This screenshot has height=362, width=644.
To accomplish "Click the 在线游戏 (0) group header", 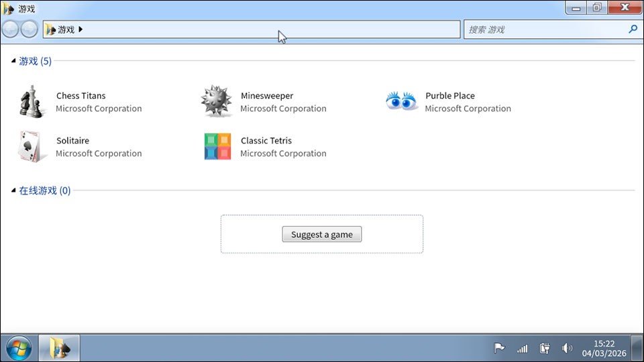I will pyautogui.click(x=45, y=190).
